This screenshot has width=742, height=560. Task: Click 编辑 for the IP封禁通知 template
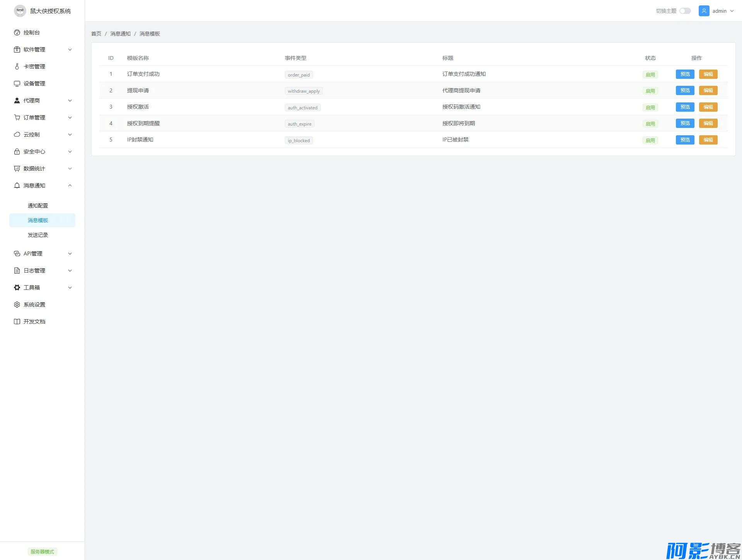(x=708, y=140)
